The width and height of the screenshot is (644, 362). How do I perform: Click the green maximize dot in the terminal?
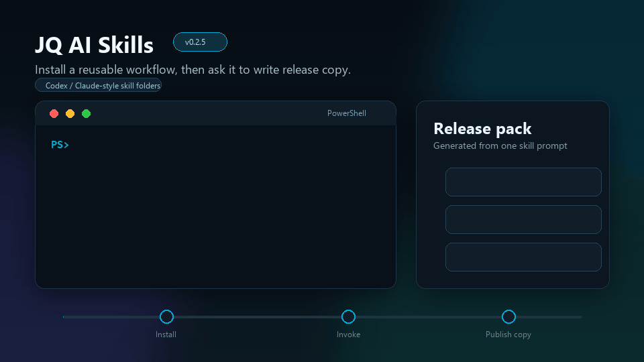(x=86, y=114)
